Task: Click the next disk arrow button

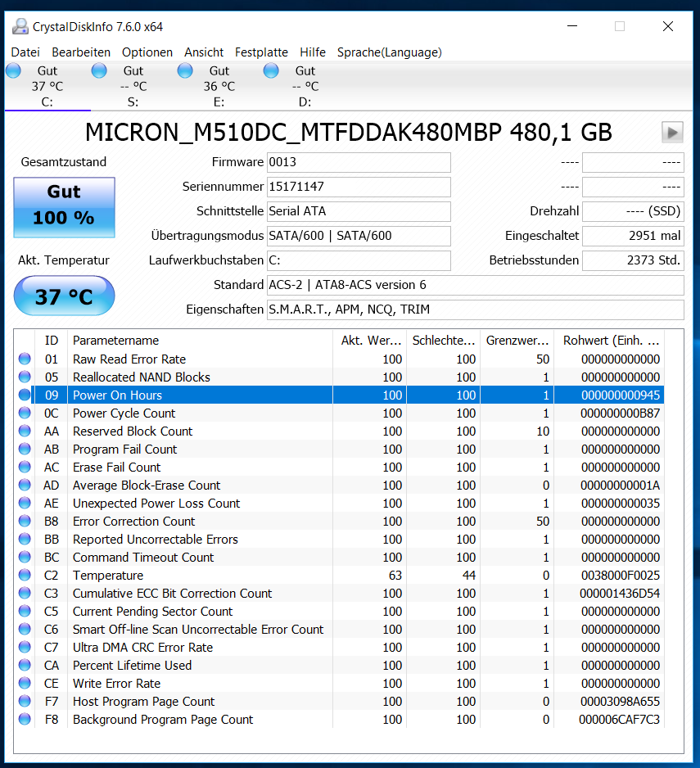Action: tap(672, 133)
